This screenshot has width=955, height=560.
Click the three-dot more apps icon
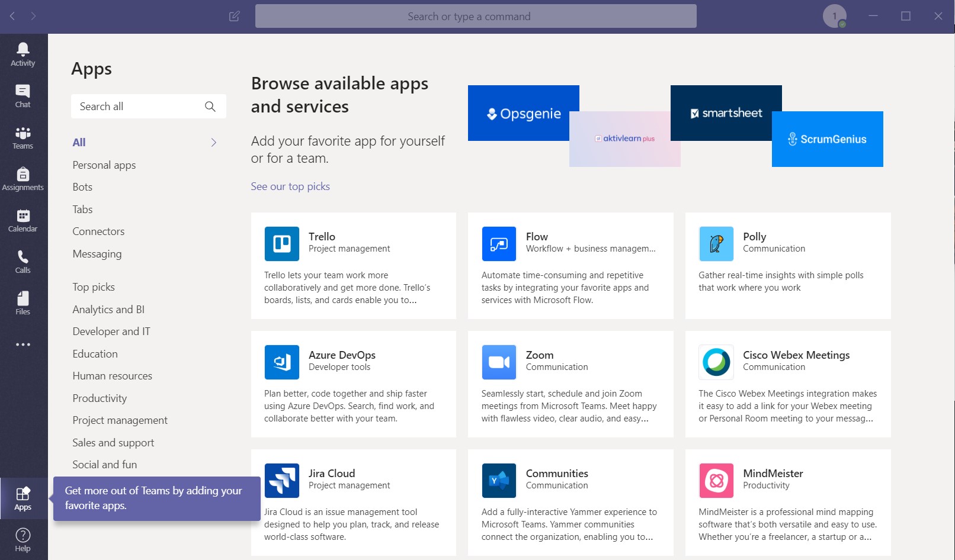23,345
